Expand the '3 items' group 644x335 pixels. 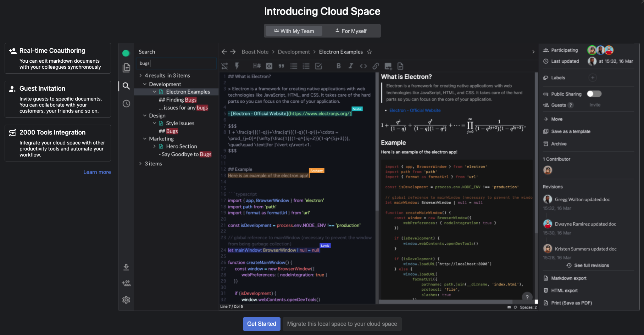click(x=140, y=164)
